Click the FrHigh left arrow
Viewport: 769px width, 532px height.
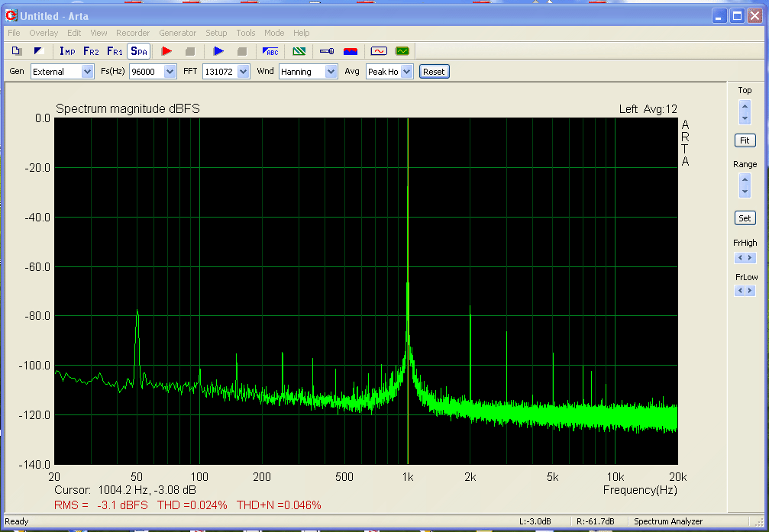pos(739,258)
